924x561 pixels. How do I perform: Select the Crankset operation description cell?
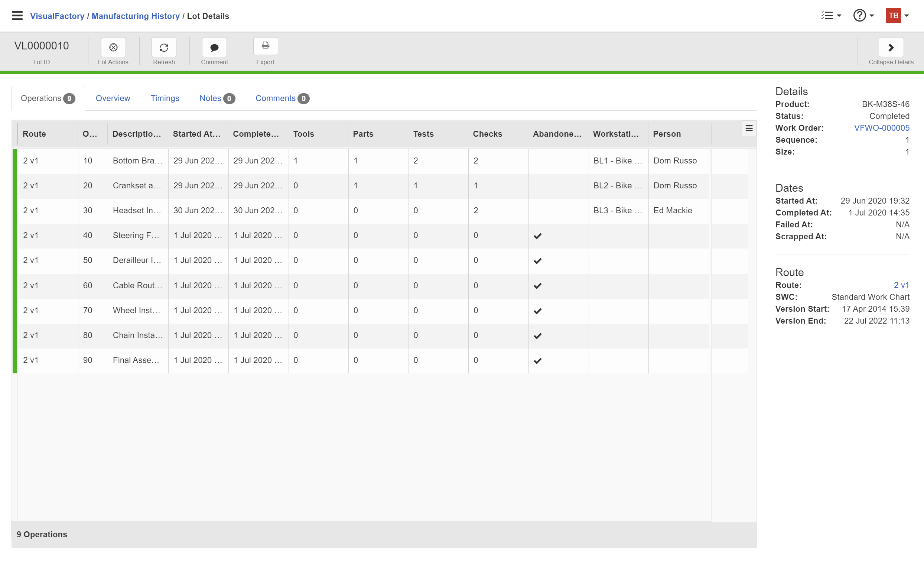pos(138,186)
